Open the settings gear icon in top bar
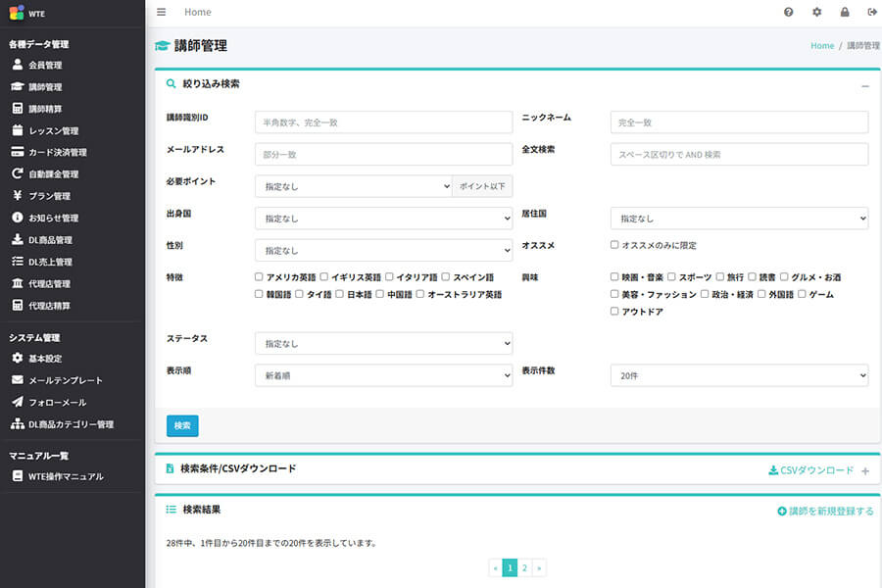This screenshot has width=882, height=588. click(x=816, y=12)
